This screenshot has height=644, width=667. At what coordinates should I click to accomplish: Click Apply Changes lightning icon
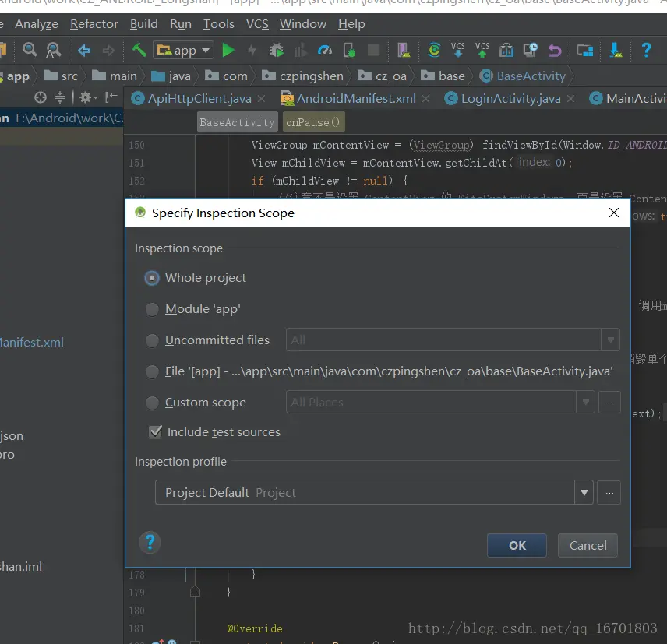252,50
